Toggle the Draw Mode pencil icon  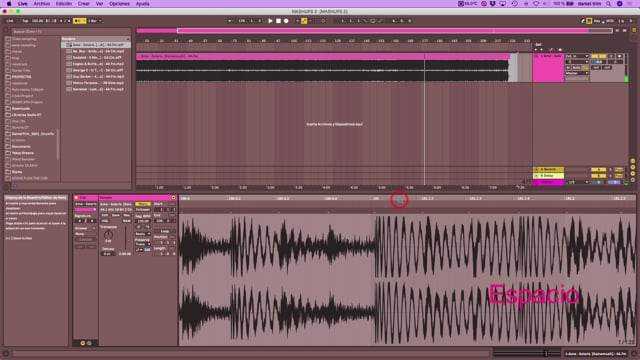[583, 21]
